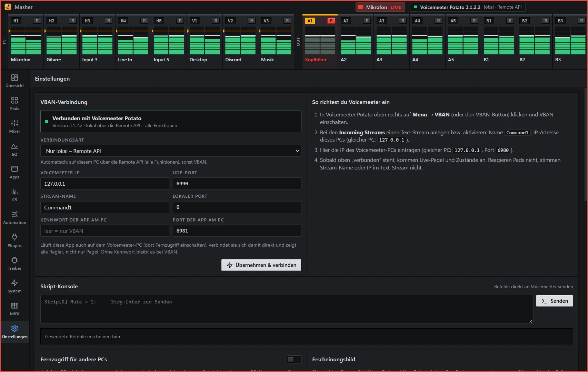Select the B1 bus label
The image size is (588, 372).
coord(489,21)
